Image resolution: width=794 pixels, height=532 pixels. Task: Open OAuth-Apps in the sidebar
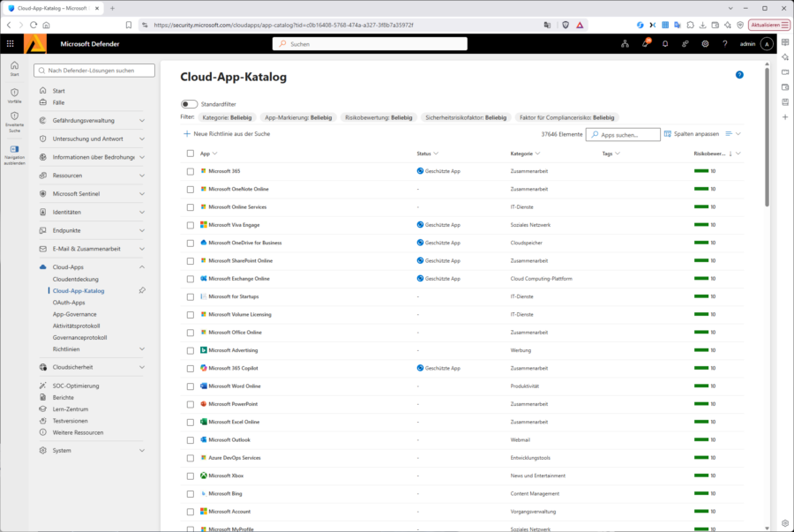69,303
